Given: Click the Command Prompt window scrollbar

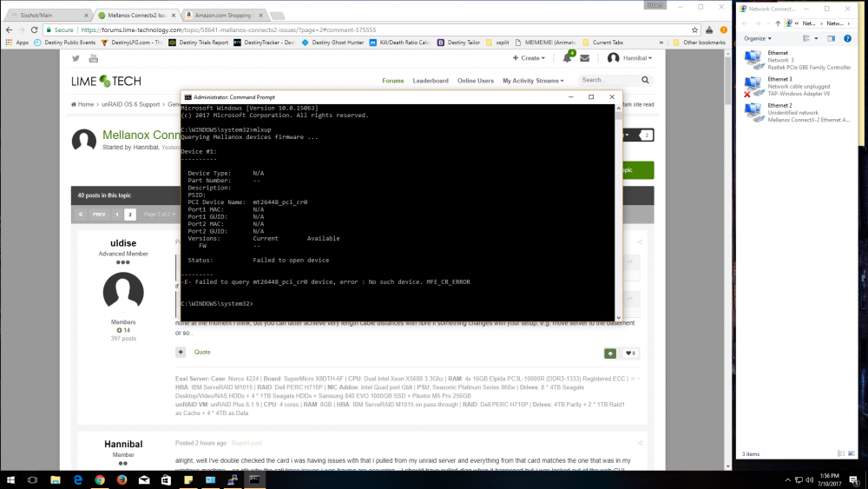Looking at the screenshot, I should [618, 213].
